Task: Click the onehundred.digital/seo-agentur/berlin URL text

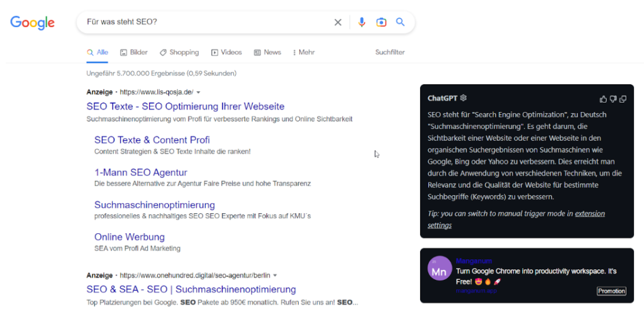Action: click(x=195, y=275)
